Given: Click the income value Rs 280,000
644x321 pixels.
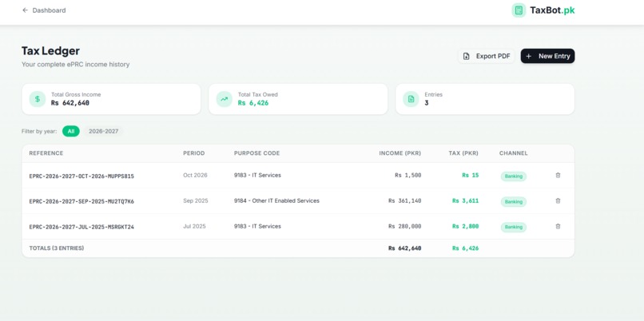Looking at the screenshot, I should [404, 226].
